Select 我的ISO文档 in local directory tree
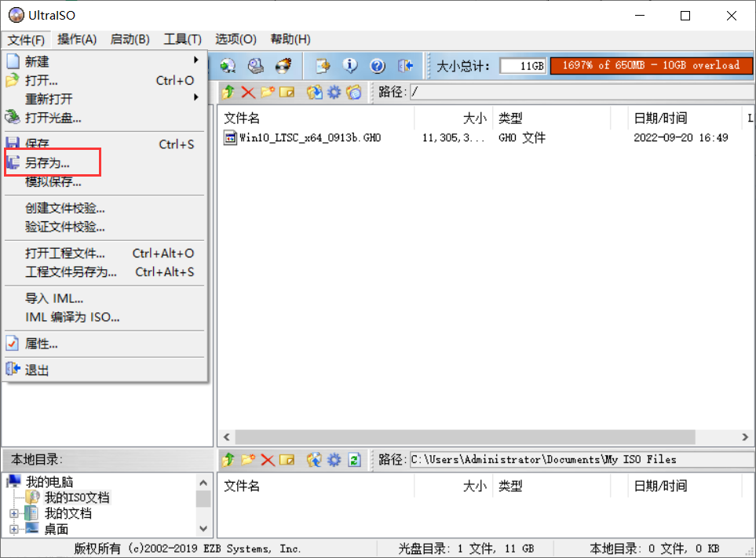Viewport: 756px width, 558px height. tap(77, 498)
